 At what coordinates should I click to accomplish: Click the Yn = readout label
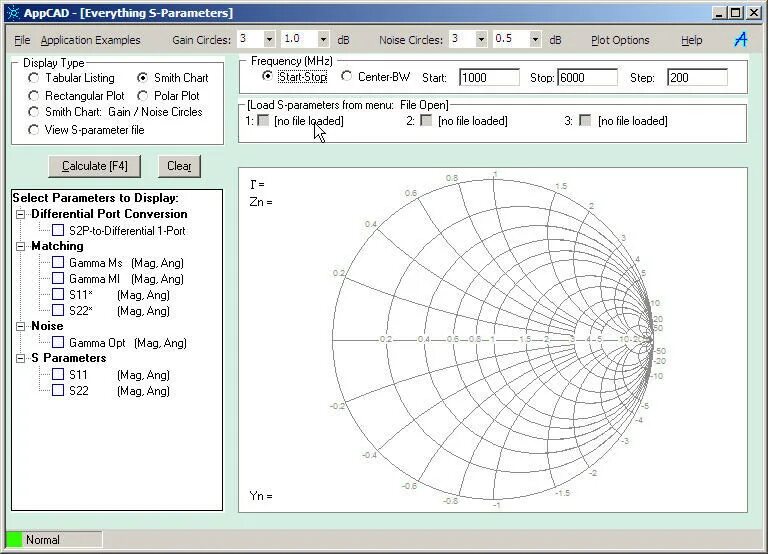tap(261, 496)
